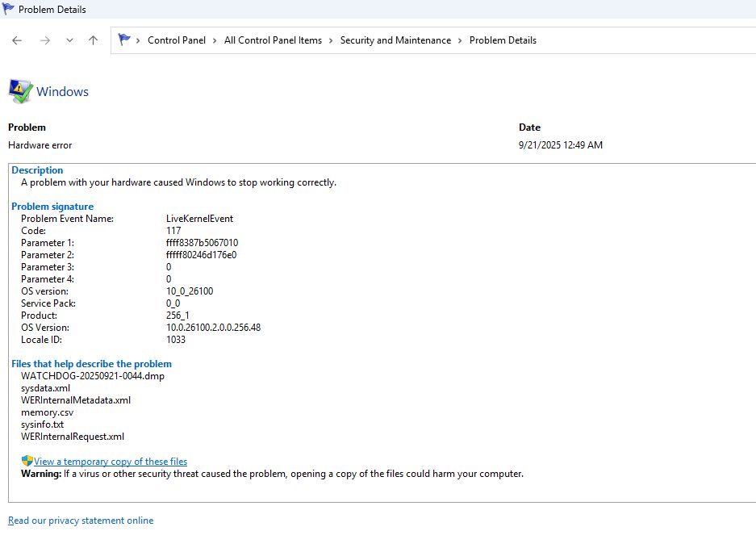This screenshot has width=756, height=552.
Task: Open the recent locations dropdown chevron
Action: tap(69, 40)
